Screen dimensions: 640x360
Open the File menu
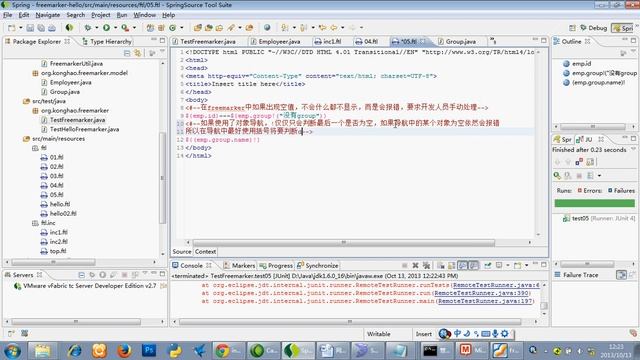7,15
